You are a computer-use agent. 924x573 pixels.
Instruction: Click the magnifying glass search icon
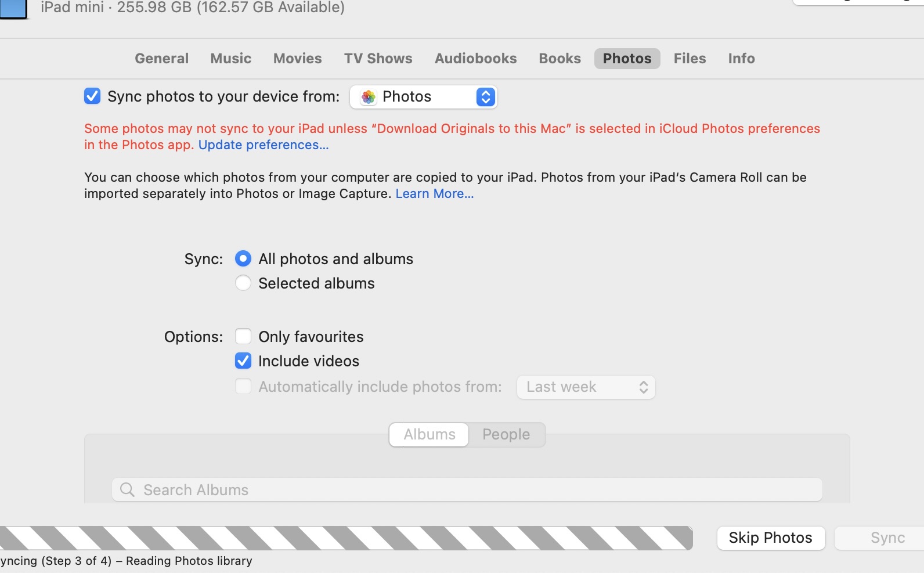[127, 490]
